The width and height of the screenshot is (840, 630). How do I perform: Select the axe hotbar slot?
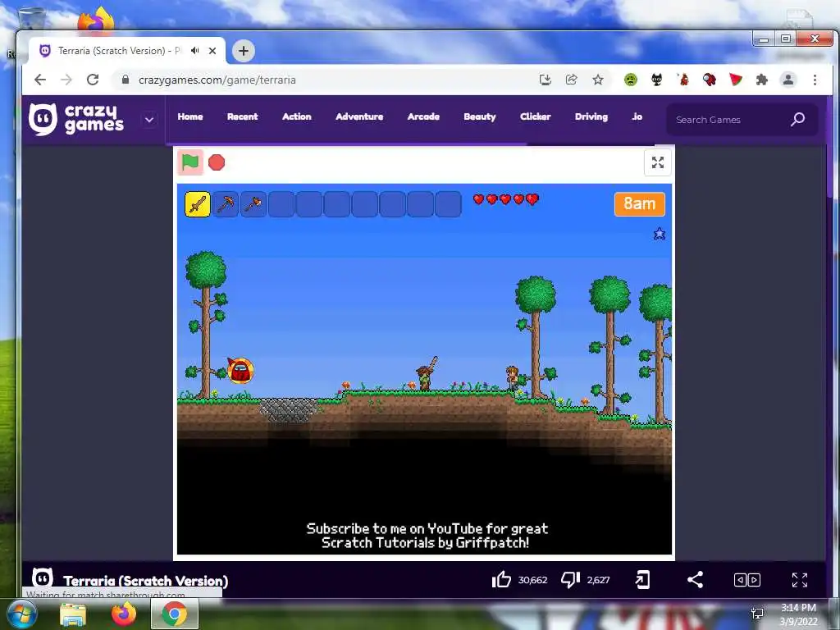click(253, 204)
